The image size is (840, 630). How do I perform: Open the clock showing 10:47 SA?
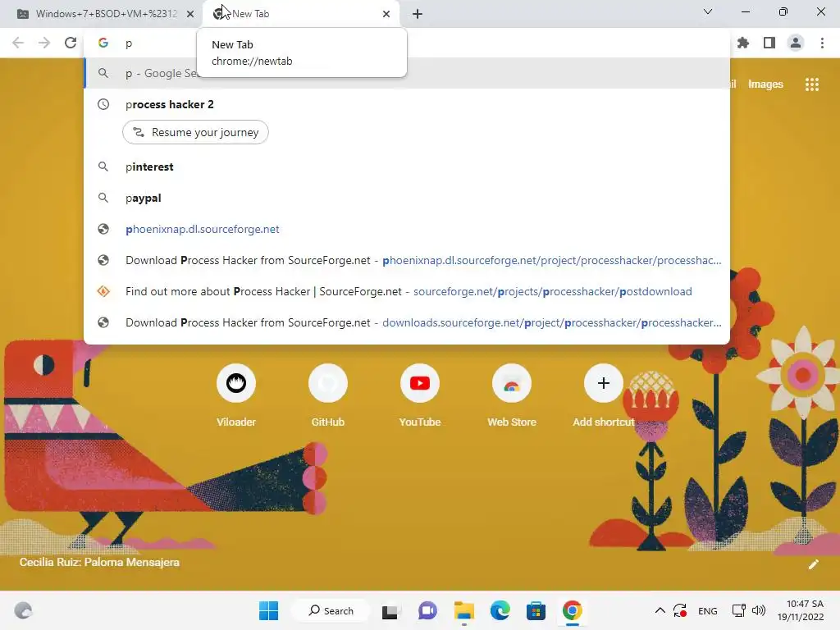pyautogui.click(x=801, y=610)
